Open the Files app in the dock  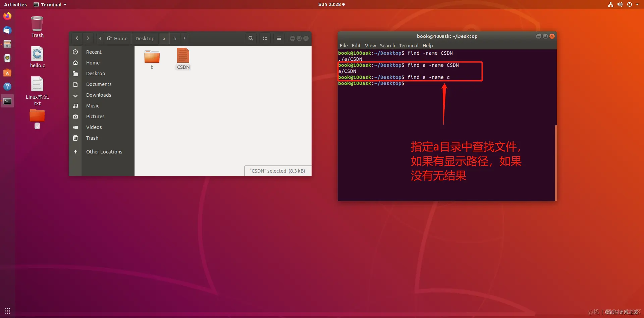point(7,44)
